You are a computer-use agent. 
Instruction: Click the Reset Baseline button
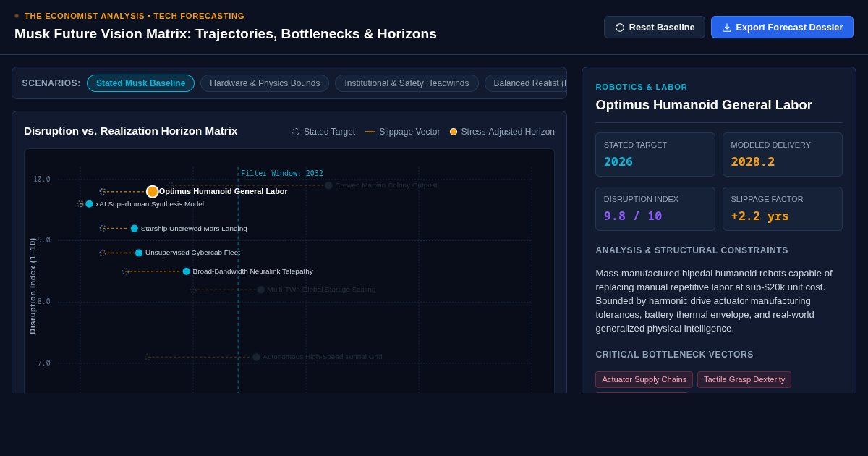[655, 28]
